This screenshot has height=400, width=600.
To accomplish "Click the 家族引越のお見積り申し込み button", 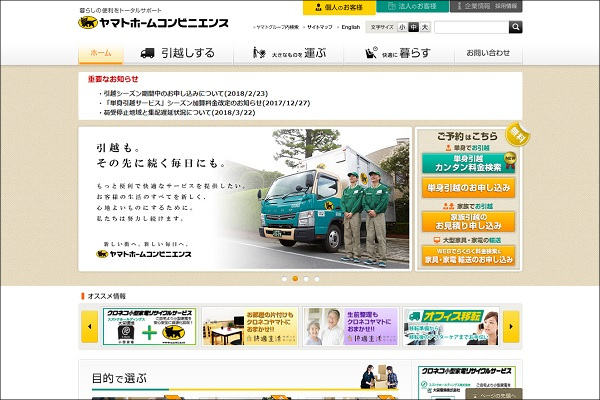I will [x=468, y=222].
